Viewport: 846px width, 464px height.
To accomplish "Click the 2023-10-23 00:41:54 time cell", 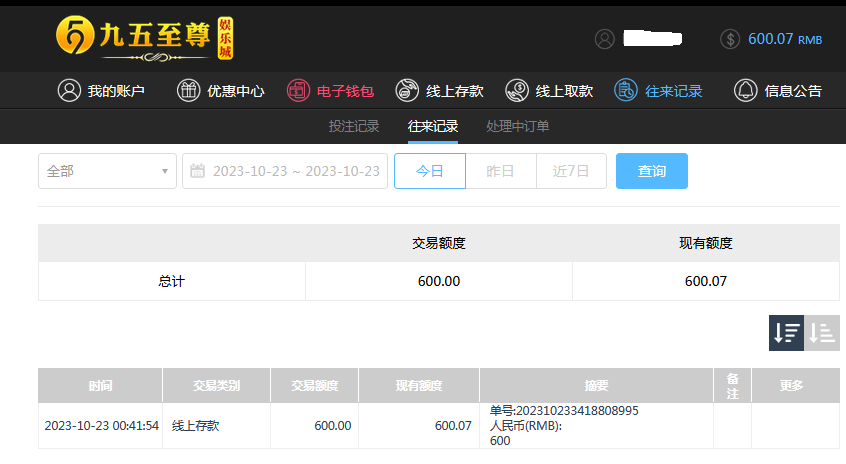I will [101, 426].
